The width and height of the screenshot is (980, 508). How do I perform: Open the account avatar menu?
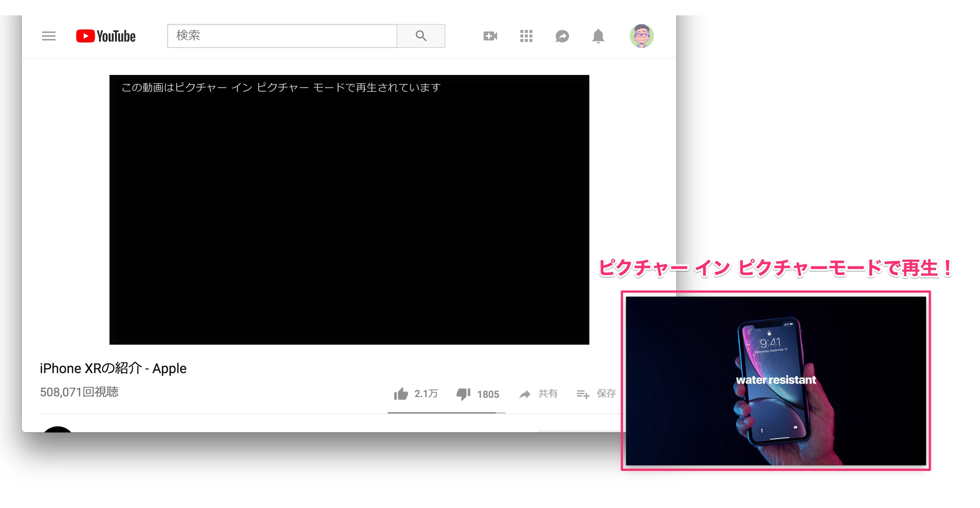pyautogui.click(x=641, y=36)
